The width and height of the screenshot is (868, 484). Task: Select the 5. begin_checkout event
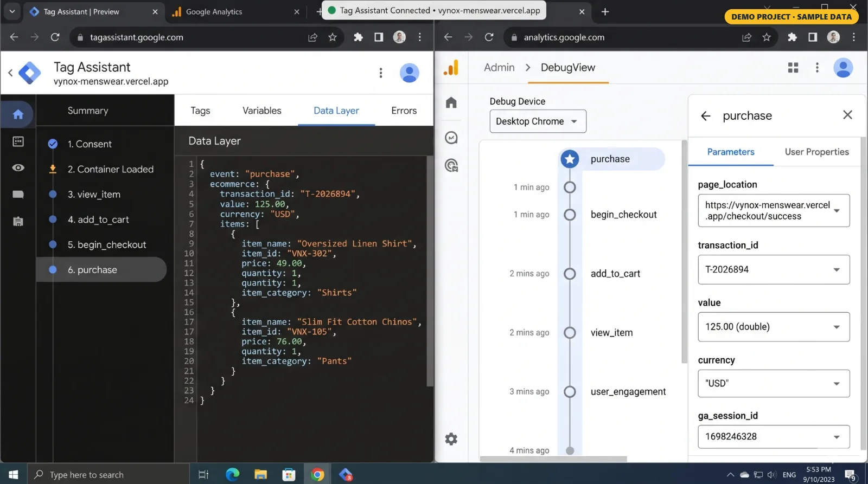107,245
